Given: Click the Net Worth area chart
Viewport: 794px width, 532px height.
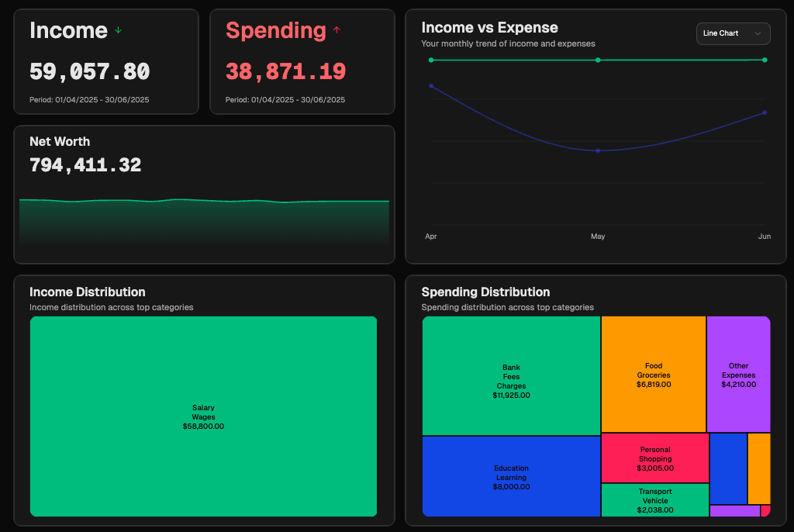Looking at the screenshot, I should click(204, 221).
